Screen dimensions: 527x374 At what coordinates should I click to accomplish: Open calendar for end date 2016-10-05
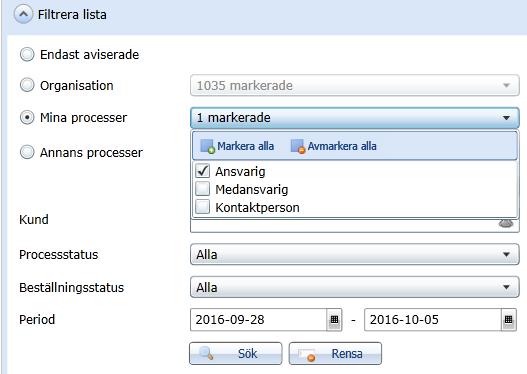tap(509, 320)
